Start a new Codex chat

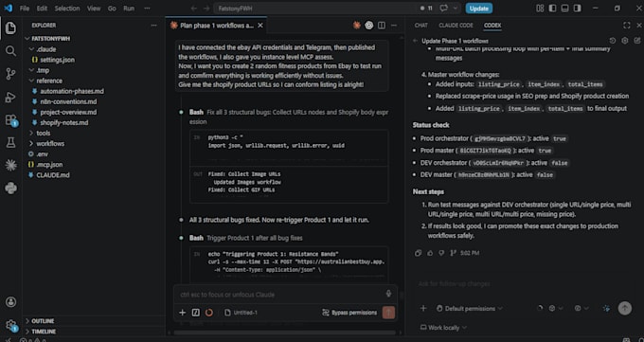click(x=637, y=41)
